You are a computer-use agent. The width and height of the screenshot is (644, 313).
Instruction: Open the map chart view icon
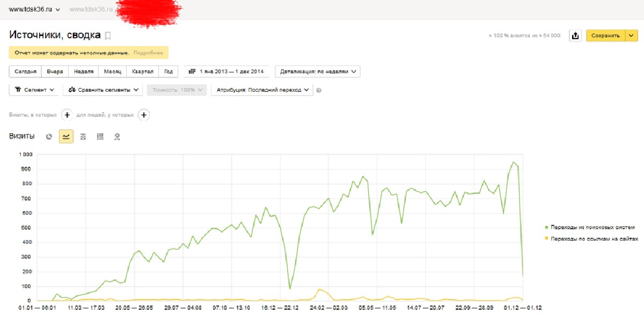point(117,137)
